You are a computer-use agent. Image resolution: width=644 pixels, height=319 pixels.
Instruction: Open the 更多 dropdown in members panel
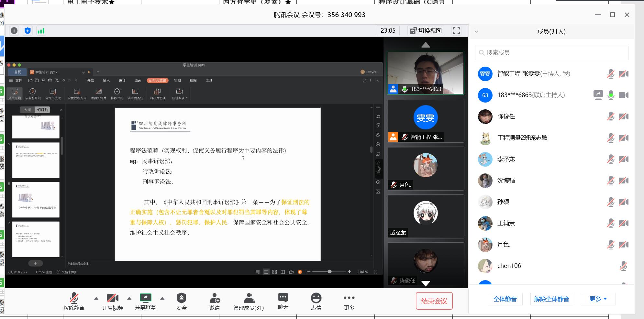[598, 299]
